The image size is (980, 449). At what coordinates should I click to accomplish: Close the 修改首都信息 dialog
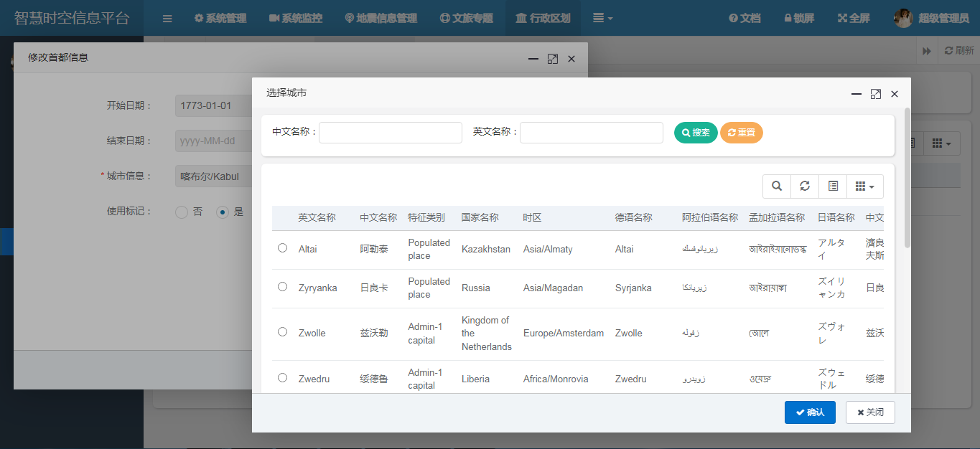click(571, 59)
